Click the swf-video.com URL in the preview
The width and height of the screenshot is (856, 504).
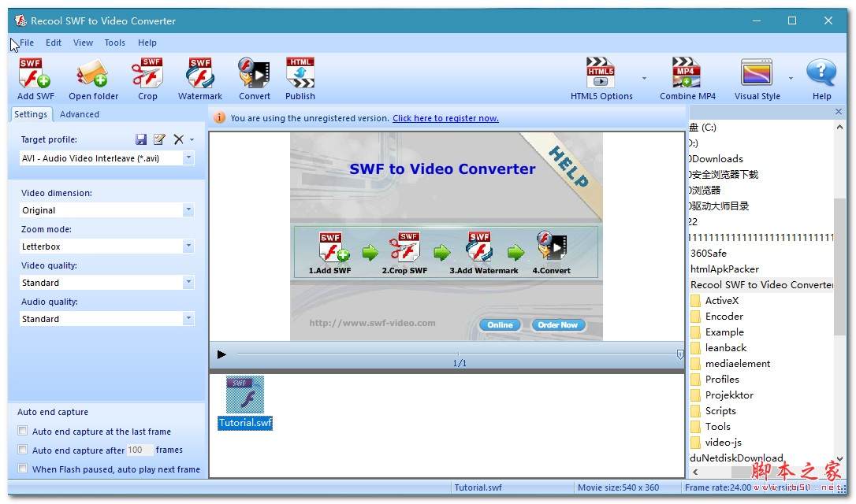[372, 323]
